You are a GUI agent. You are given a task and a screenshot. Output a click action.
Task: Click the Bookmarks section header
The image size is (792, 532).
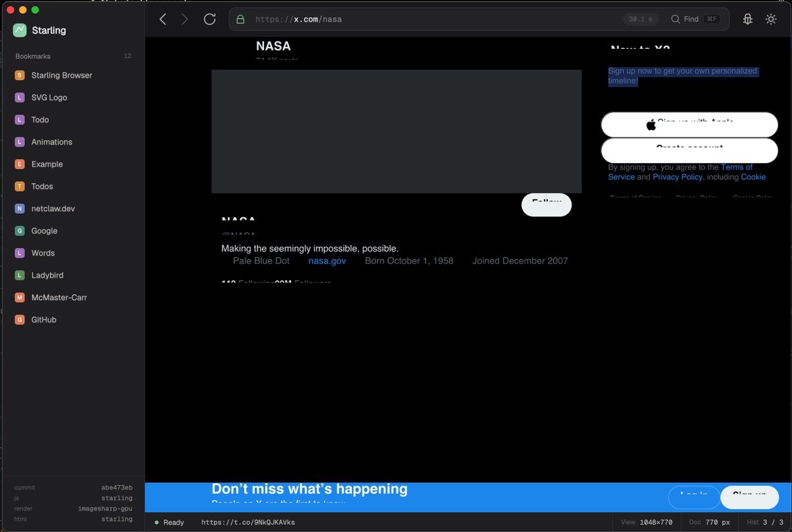tap(33, 56)
